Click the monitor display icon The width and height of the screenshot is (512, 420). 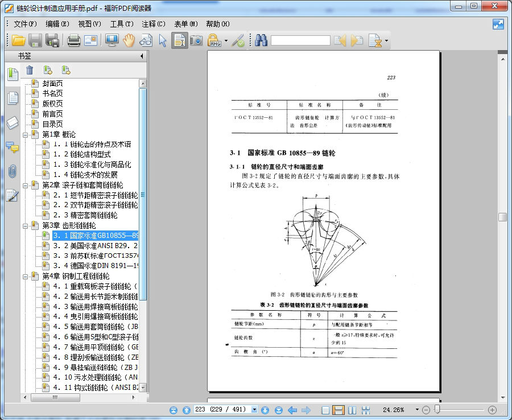[112, 40]
